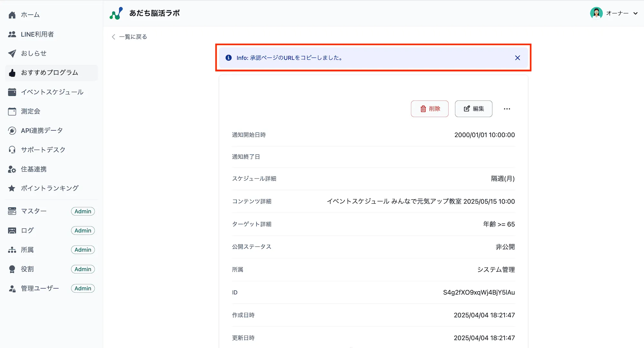Open the イベントスケジュール calendar icon
The width and height of the screenshot is (644, 348).
12,92
